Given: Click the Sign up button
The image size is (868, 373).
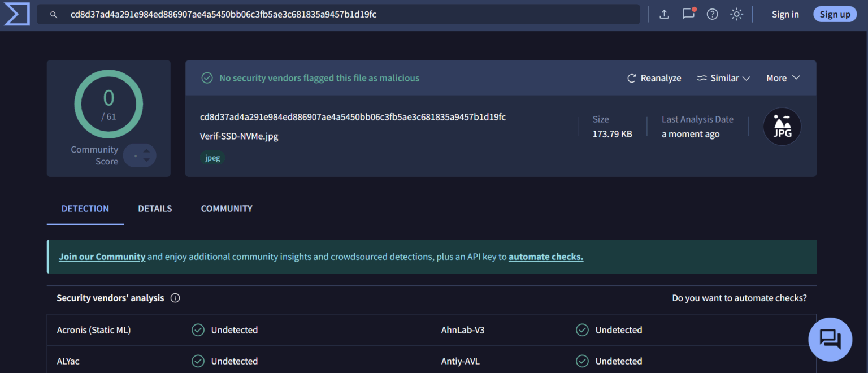Looking at the screenshot, I should [835, 14].
